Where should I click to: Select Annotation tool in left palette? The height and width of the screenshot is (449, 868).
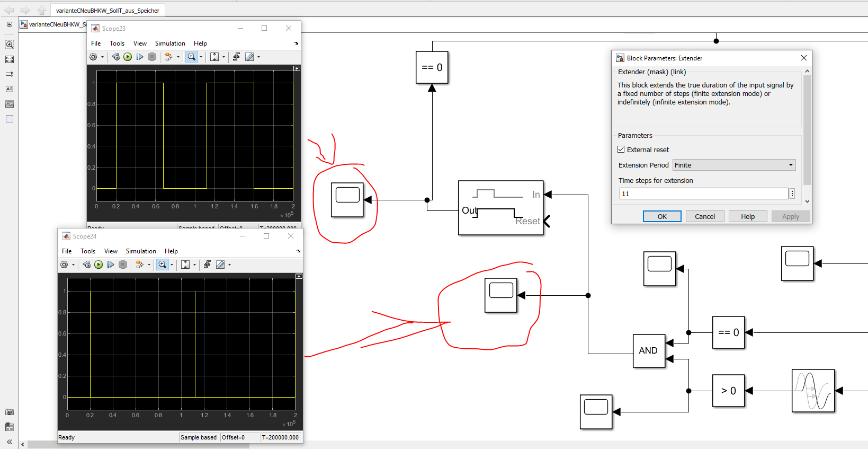coord(10,89)
